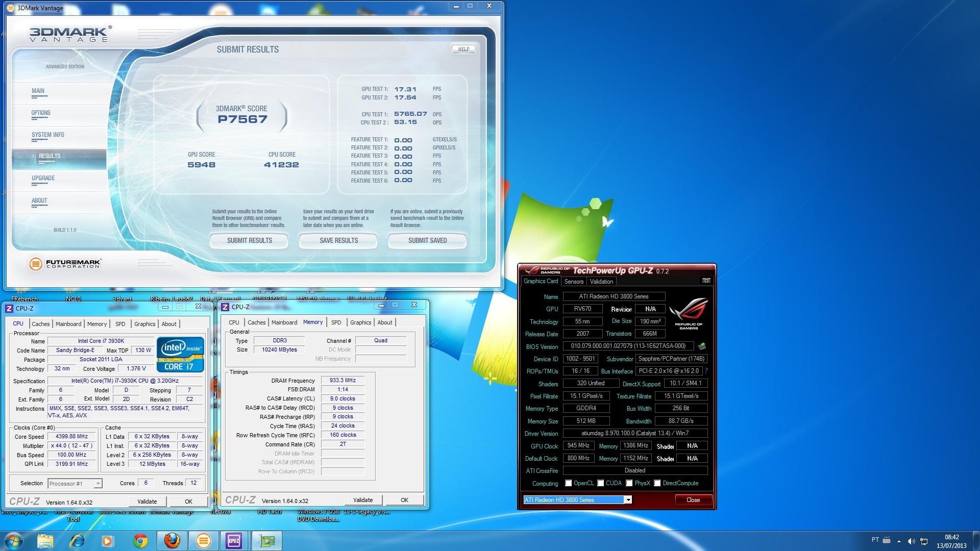Open the Graphics tab in right CPU-Z
This screenshot has width=980, height=551.
pos(361,322)
